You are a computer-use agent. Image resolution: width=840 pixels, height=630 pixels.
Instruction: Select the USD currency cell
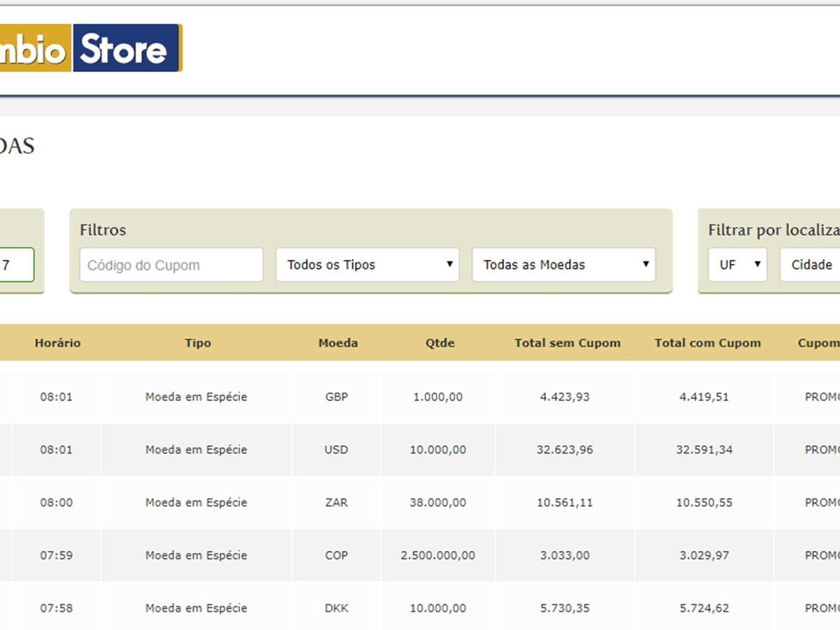tap(336, 449)
